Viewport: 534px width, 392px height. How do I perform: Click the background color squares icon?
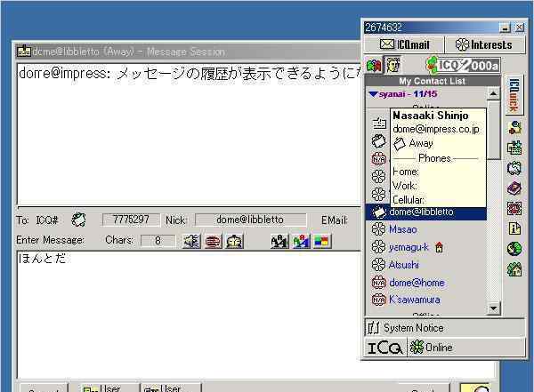322,241
